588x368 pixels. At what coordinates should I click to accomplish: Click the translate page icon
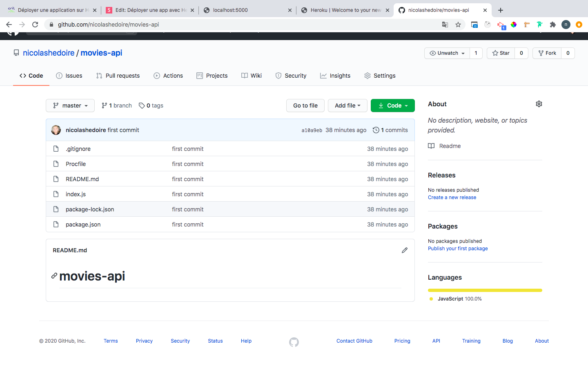pyautogui.click(x=445, y=25)
